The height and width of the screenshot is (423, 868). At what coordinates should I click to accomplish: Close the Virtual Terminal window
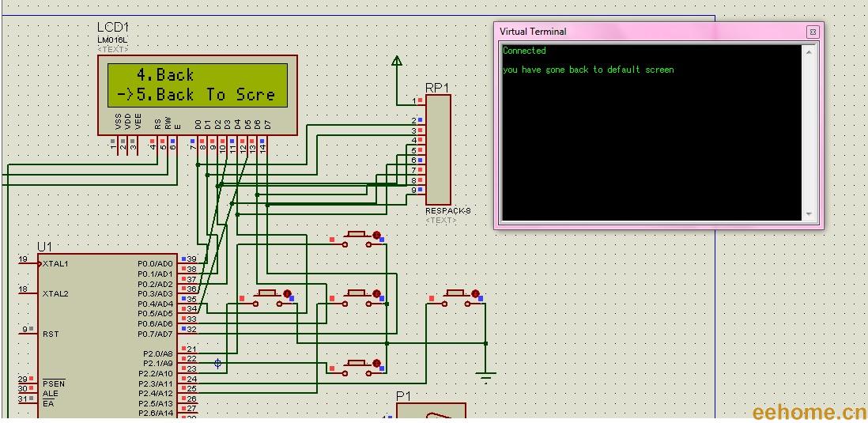tap(812, 32)
